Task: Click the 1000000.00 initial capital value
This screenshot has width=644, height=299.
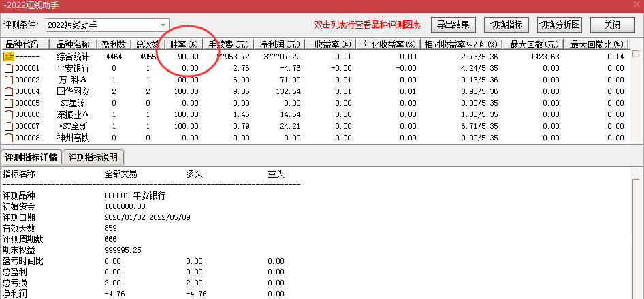Action: [x=125, y=206]
